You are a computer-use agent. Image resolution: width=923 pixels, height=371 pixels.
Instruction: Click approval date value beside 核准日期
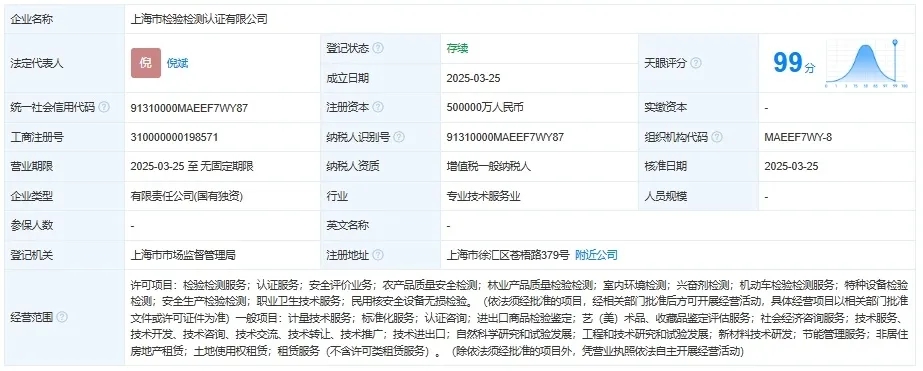point(791,167)
